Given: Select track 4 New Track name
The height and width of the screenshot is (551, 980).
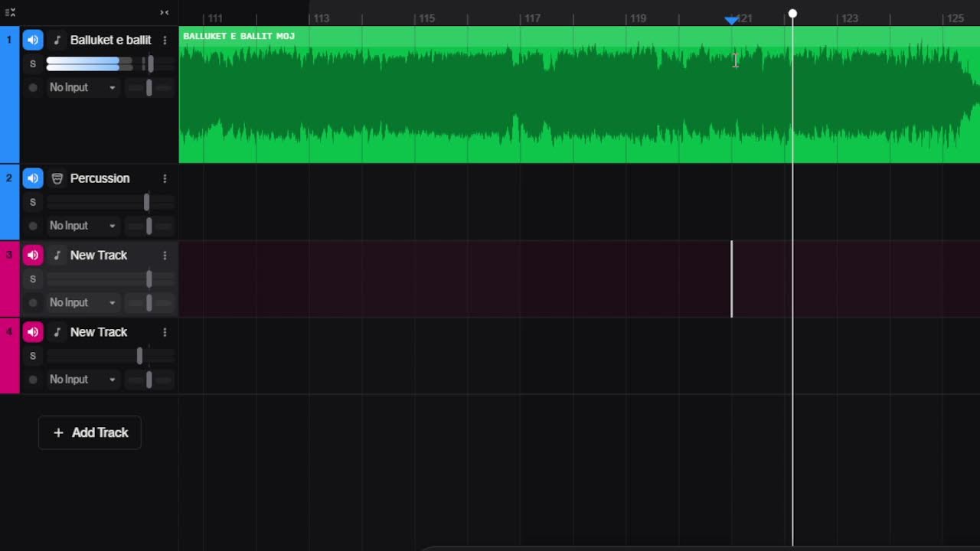Looking at the screenshot, I should 99,332.
